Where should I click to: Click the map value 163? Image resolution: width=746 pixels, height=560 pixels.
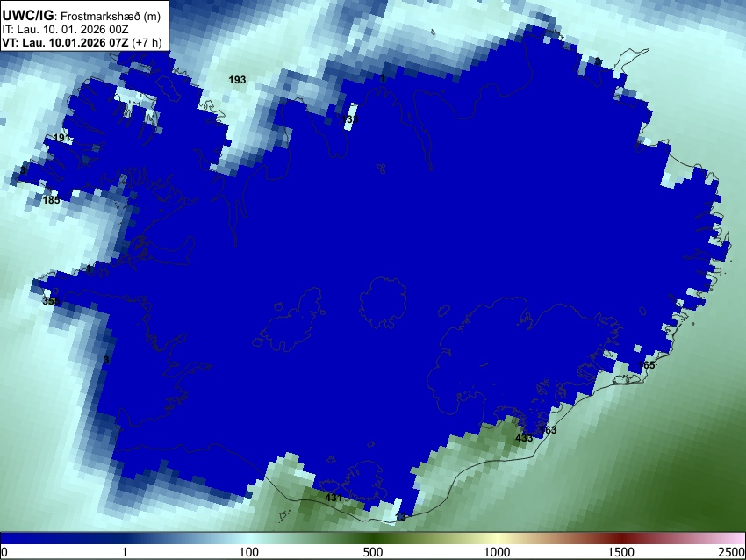pos(548,430)
